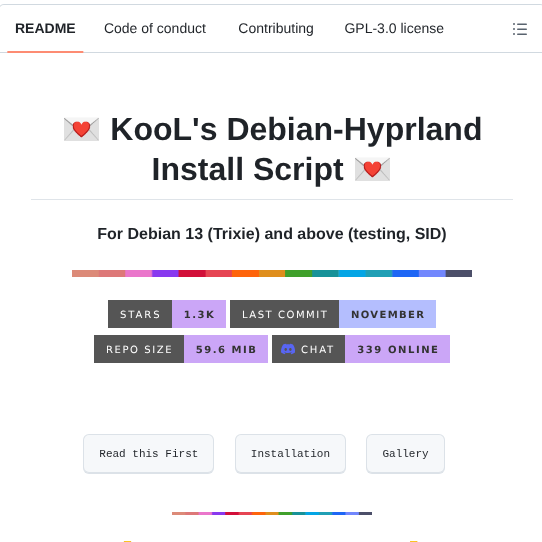
Task: Click the love letter emoji after Script
Action: point(372,169)
